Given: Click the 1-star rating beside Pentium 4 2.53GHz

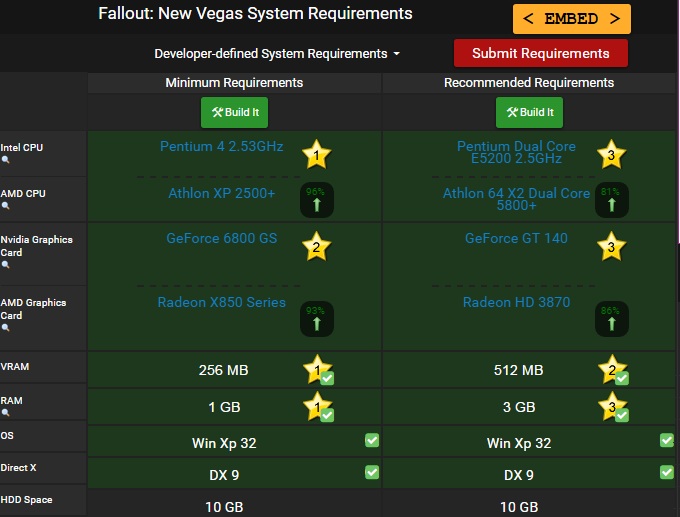Looking at the screenshot, I should (x=317, y=154).
